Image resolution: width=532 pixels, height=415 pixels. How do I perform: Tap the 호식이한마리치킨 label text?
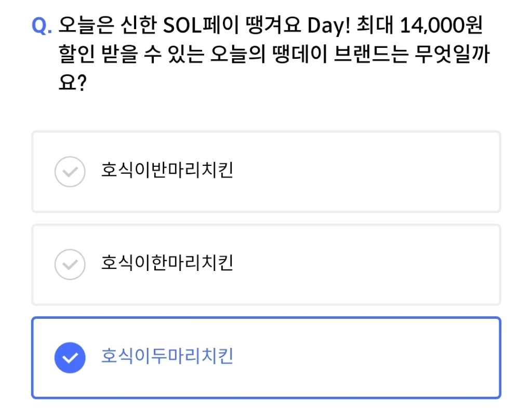click(167, 264)
